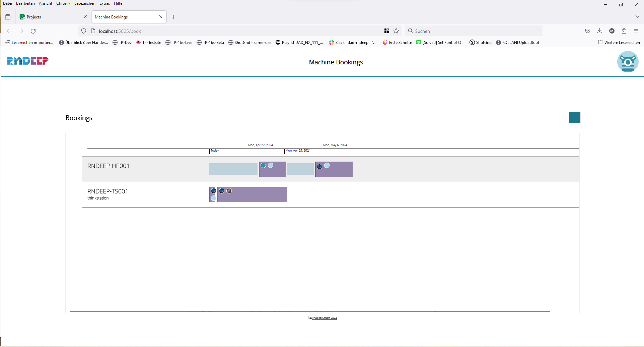The height and width of the screenshot is (347, 644).
Task: Select the first light-blue RNDEEP-HP001 booking block
Action: tap(233, 169)
